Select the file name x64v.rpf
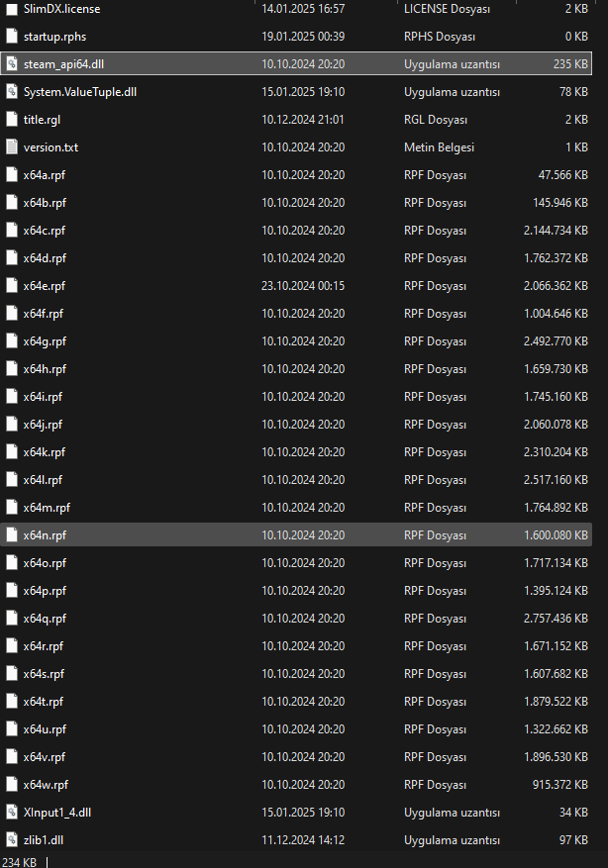The image size is (608, 868). (x=45, y=757)
